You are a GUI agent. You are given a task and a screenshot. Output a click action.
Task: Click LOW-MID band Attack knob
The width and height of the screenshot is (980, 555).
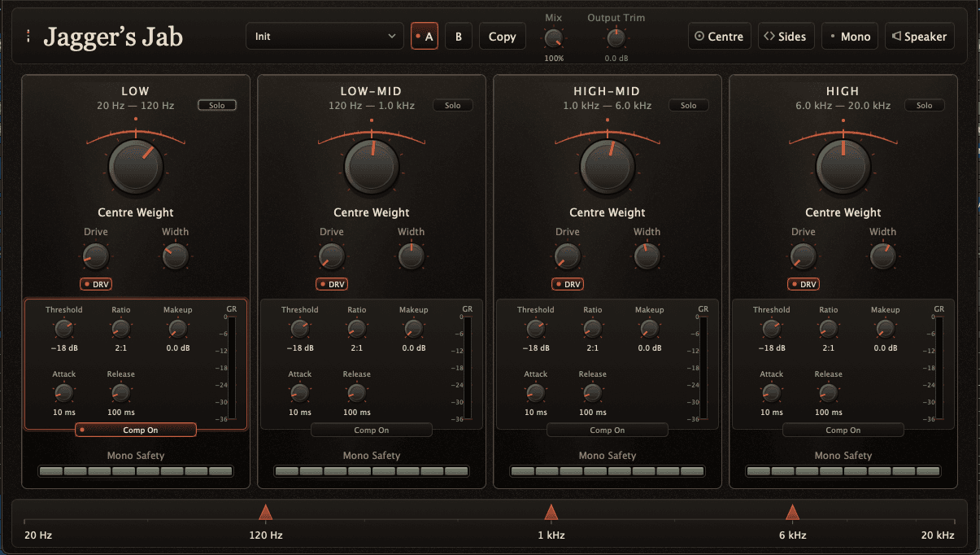pos(299,393)
